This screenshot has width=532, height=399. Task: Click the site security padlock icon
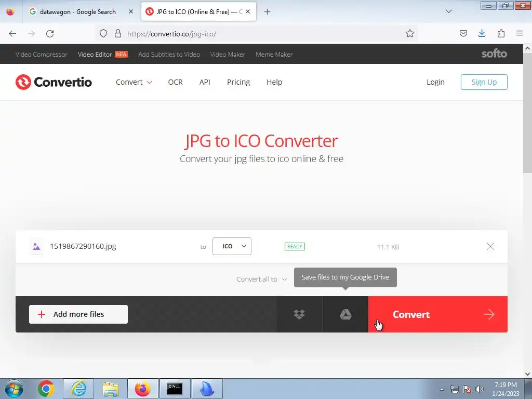(x=118, y=34)
